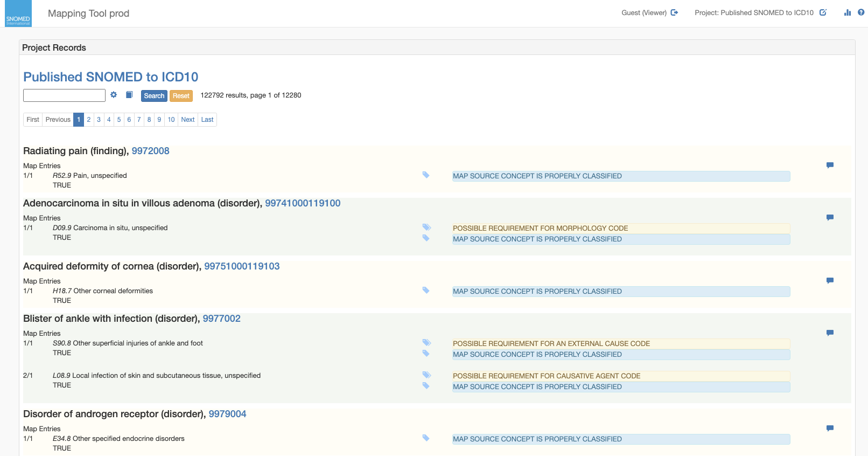Click the gear settings icon next to search box
This screenshot has width=868, height=456.
click(x=114, y=95)
